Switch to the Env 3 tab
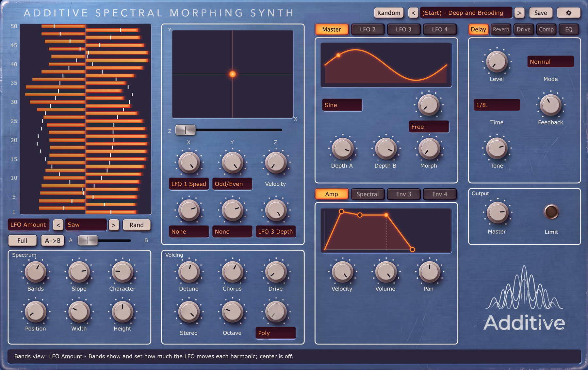588x370 pixels. (403, 194)
